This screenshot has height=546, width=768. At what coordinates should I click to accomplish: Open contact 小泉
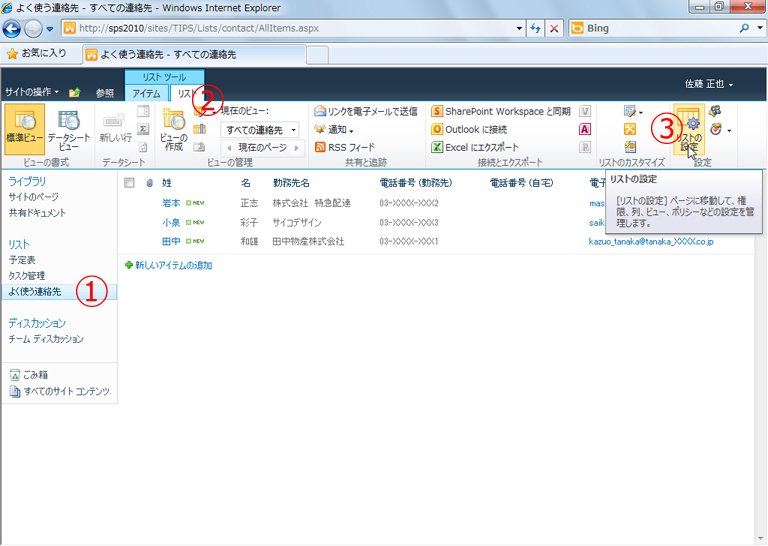pyautogui.click(x=171, y=222)
